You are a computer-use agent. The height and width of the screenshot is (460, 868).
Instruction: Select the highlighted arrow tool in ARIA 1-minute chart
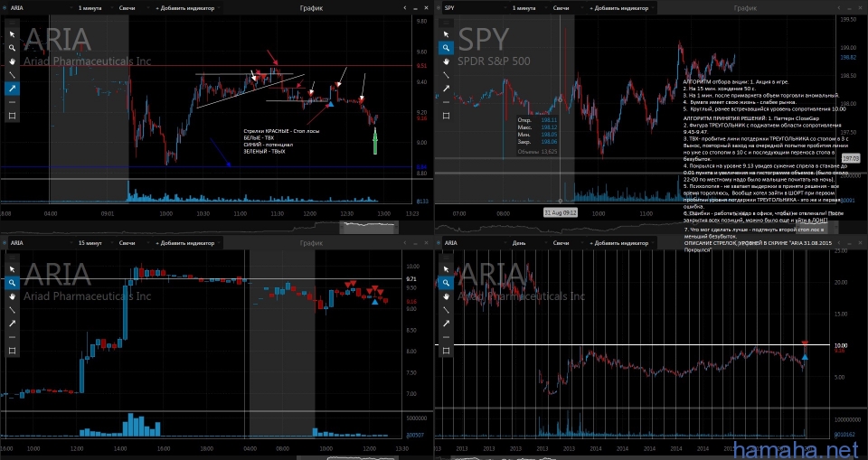click(x=12, y=88)
